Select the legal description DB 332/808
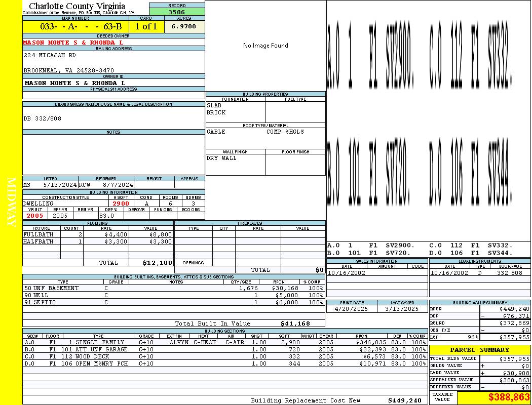This screenshot has width=532, height=405. pyautogui.click(x=43, y=118)
